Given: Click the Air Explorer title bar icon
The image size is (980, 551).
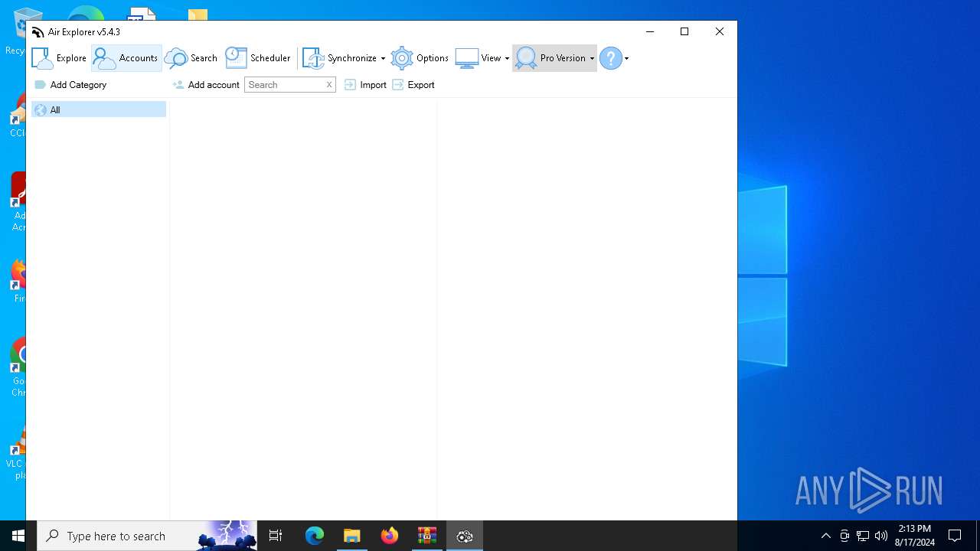Looking at the screenshot, I should tap(38, 32).
